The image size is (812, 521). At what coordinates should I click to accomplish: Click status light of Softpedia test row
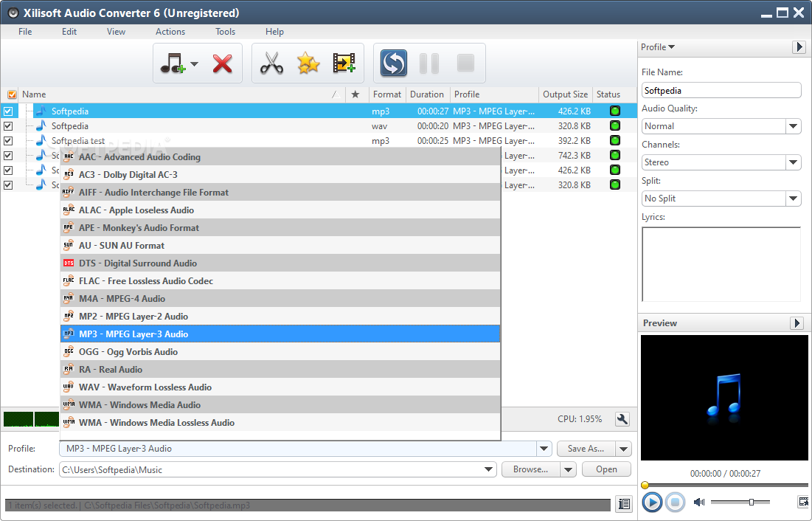coord(614,140)
